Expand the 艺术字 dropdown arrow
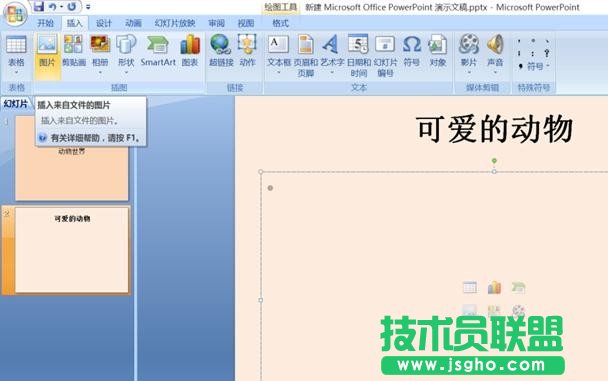The width and height of the screenshot is (608, 381). [x=332, y=72]
